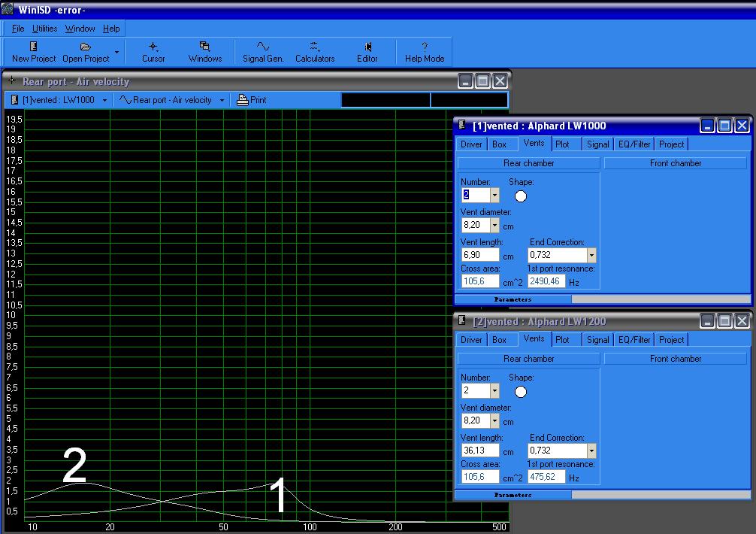
Task: Open the Rear port - Air velocity graph dropdown
Action: pos(222,100)
